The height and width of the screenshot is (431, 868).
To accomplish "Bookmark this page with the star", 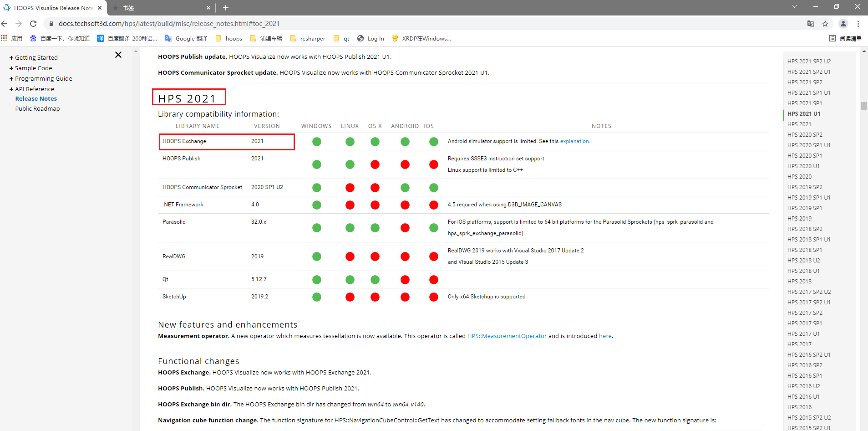I will [x=825, y=24].
